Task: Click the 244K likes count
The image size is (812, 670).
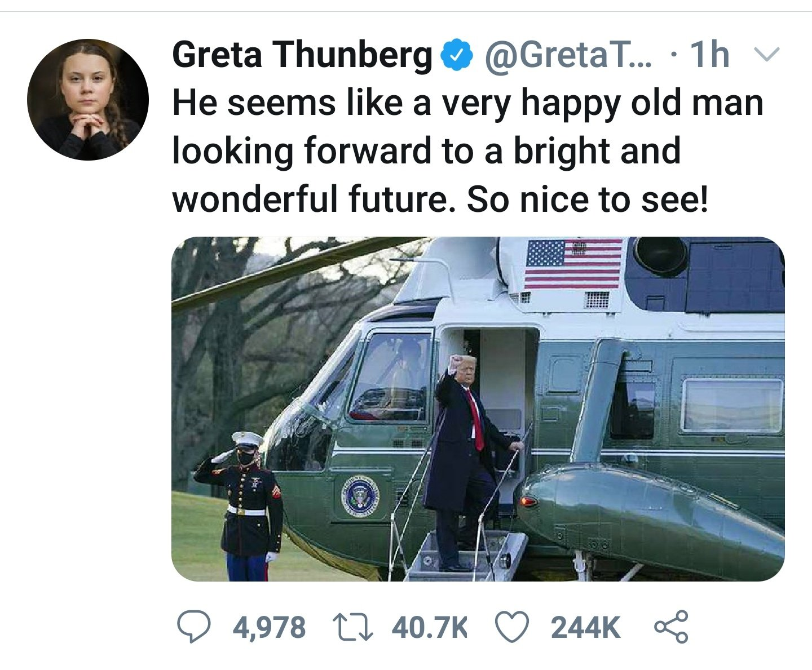Action: (585, 627)
